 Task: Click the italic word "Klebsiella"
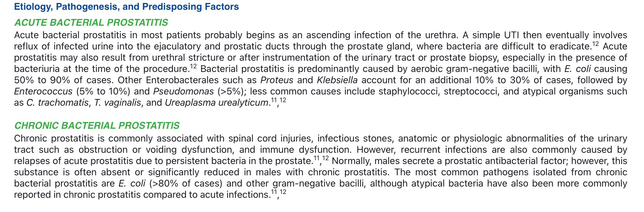click(337, 80)
